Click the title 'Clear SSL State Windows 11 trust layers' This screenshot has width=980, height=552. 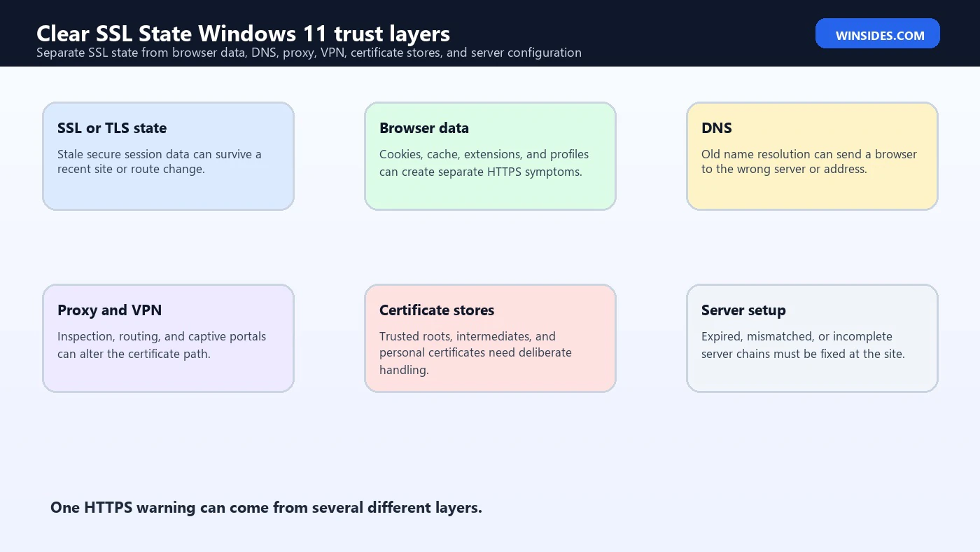click(243, 33)
